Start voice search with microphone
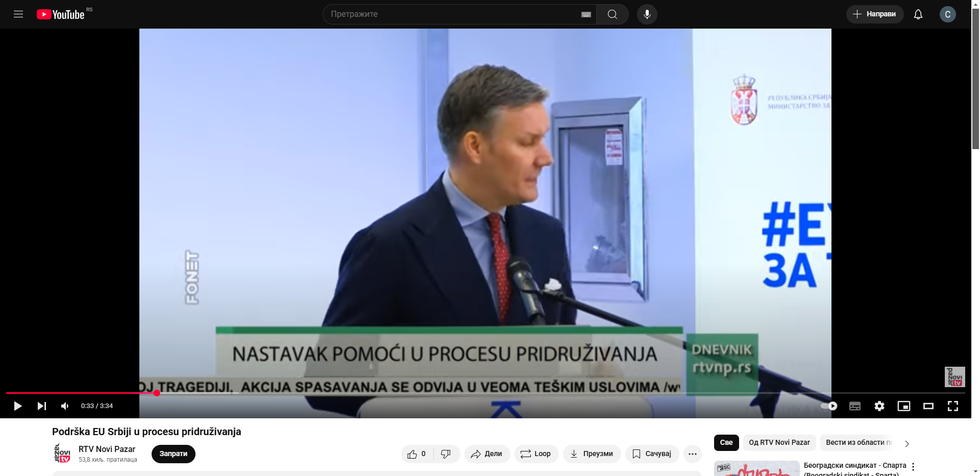Viewport: 980px width, 476px height. click(647, 14)
